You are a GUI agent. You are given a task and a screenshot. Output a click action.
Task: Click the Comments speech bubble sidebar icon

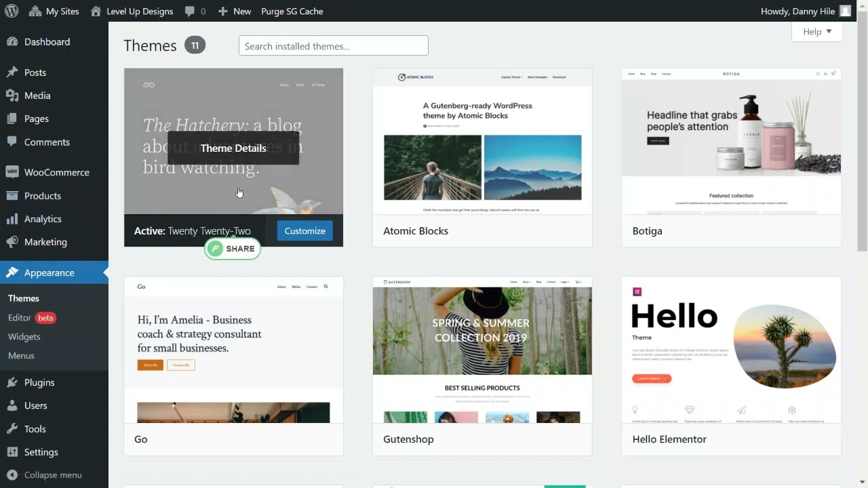(x=12, y=142)
